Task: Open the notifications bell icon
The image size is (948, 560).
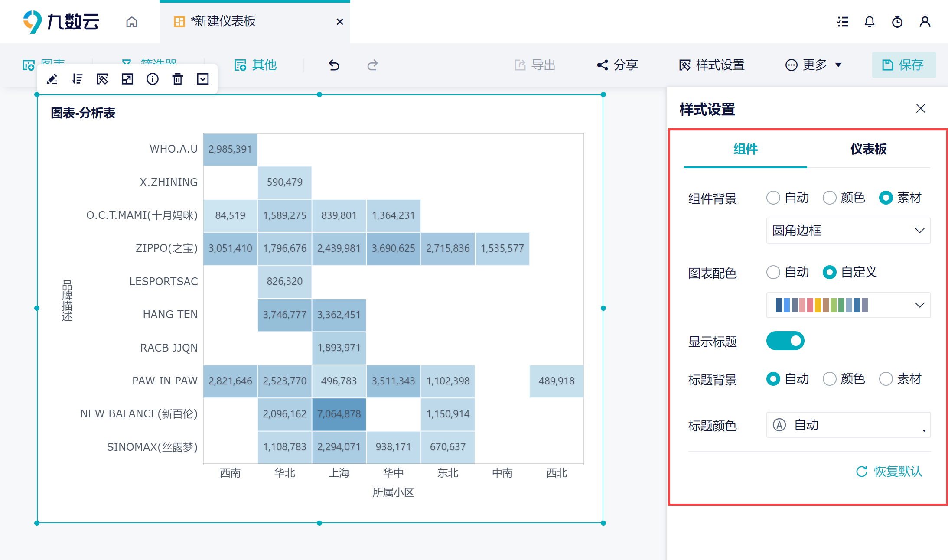Action: 870,22
